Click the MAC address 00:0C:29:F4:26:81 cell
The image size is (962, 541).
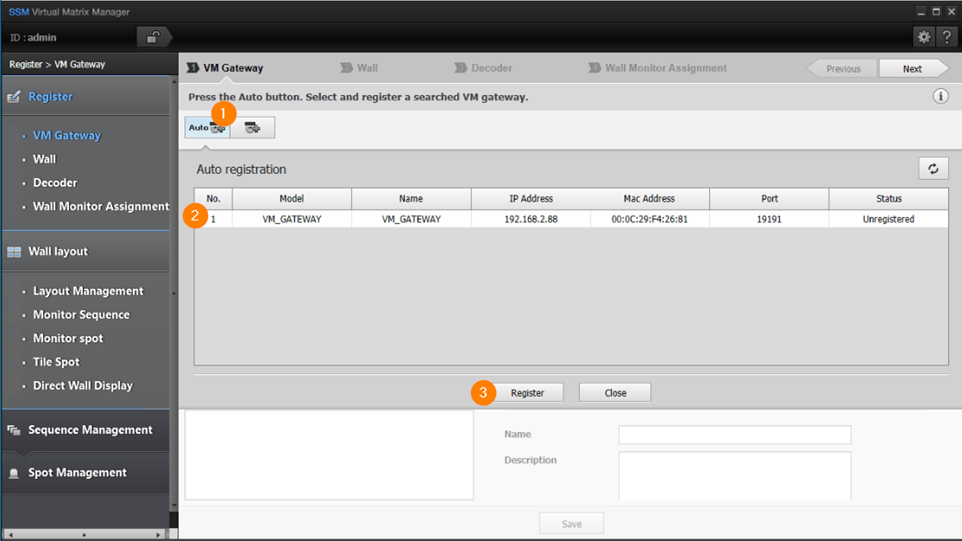(650, 219)
